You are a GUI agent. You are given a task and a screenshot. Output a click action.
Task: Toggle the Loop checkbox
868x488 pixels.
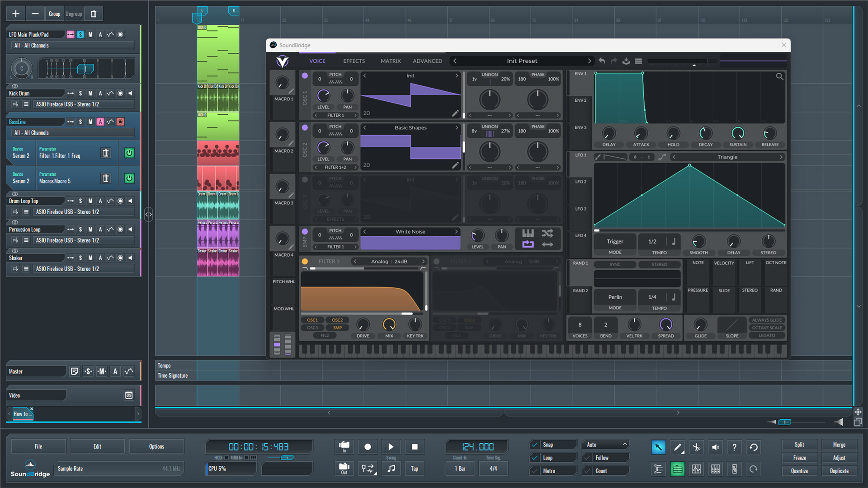(535, 458)
